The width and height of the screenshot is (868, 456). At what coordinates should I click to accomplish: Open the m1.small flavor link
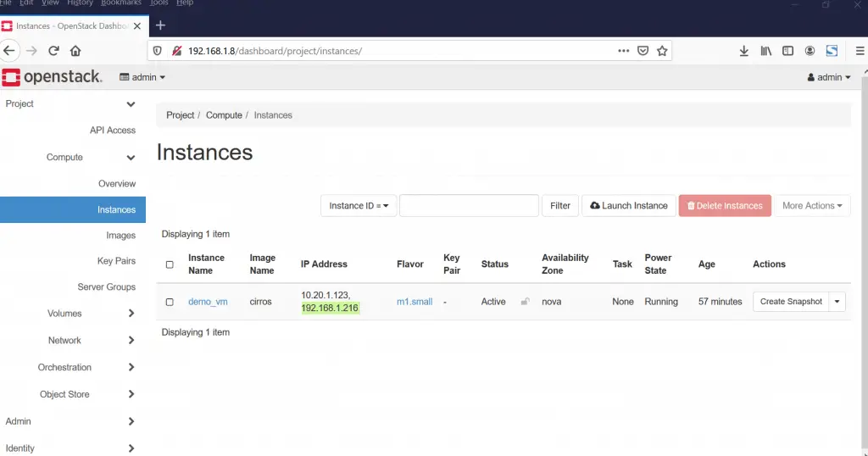(415, 302)
